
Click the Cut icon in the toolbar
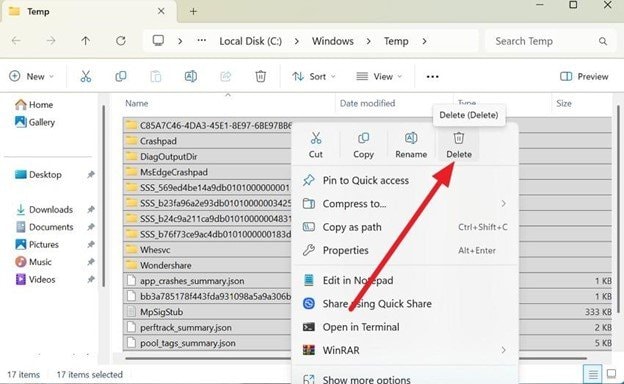[x=86, y=76]
